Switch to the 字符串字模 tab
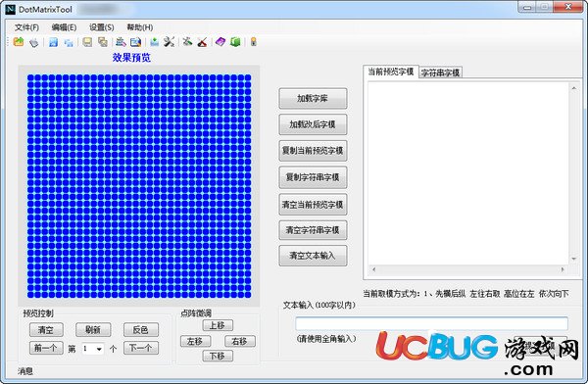The image size is (588, 384). point(440,72)
